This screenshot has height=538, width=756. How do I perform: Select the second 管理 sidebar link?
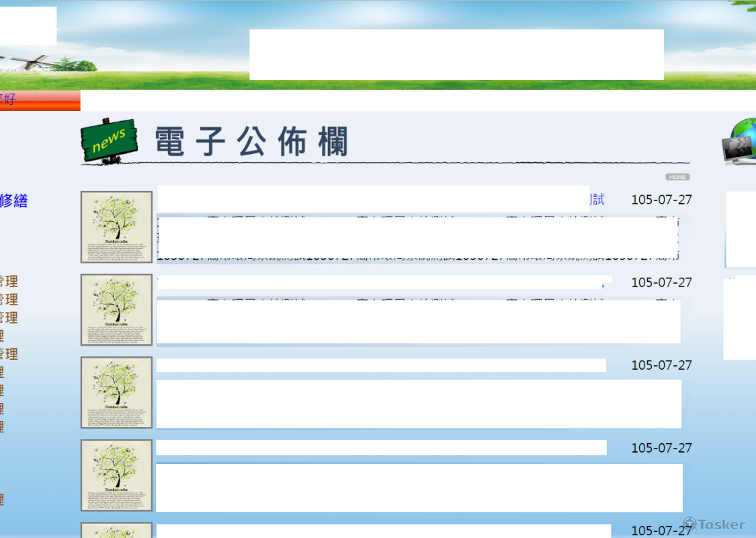point(9,299)
